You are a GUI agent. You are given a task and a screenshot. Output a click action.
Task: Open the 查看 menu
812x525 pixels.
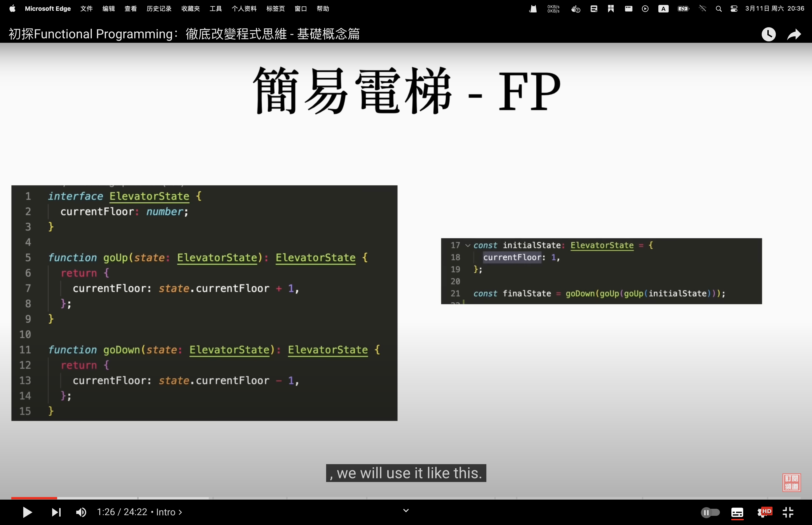[130, 8]
